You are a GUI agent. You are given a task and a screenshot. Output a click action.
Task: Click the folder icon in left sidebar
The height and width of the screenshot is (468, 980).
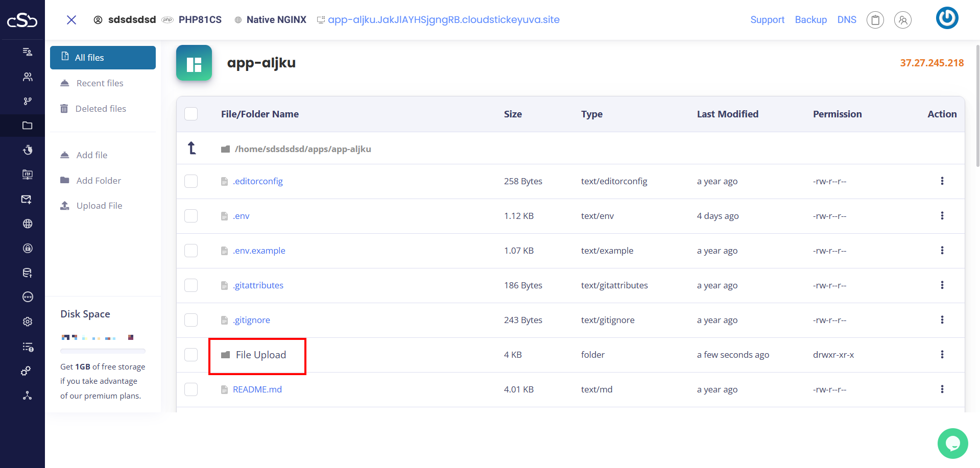point(28,126)
